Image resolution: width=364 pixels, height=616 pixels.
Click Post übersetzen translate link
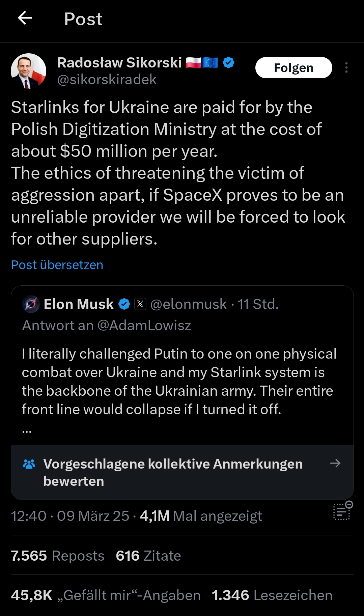(57, 265)
